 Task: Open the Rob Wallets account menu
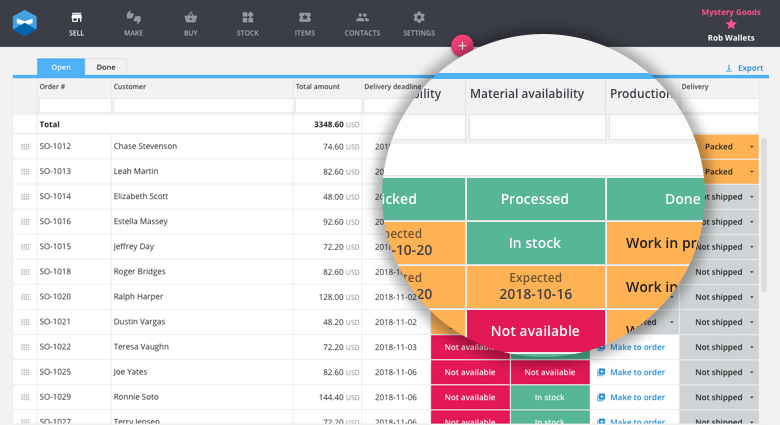coord(731,37)
